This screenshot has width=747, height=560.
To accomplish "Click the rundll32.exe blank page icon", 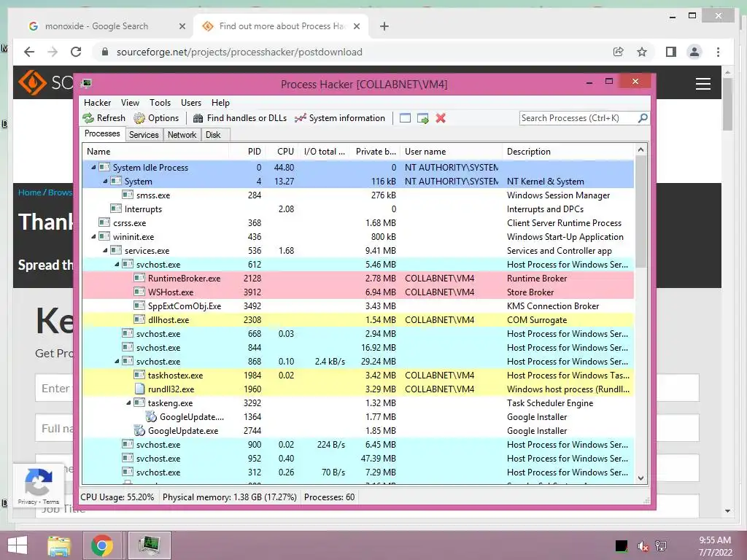I will [139, 389].
